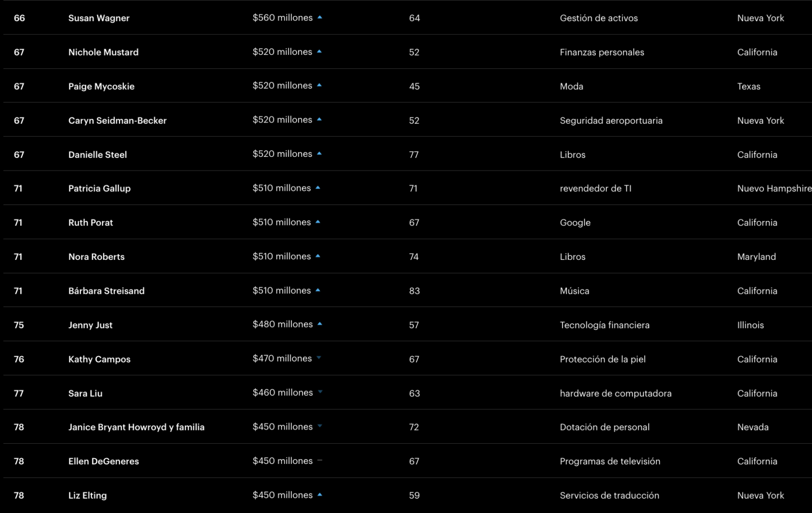Click the up arrow beside Jenny Just's $480 millones
This screenshot has width=812, height=513.
click(x=320, y=324)
